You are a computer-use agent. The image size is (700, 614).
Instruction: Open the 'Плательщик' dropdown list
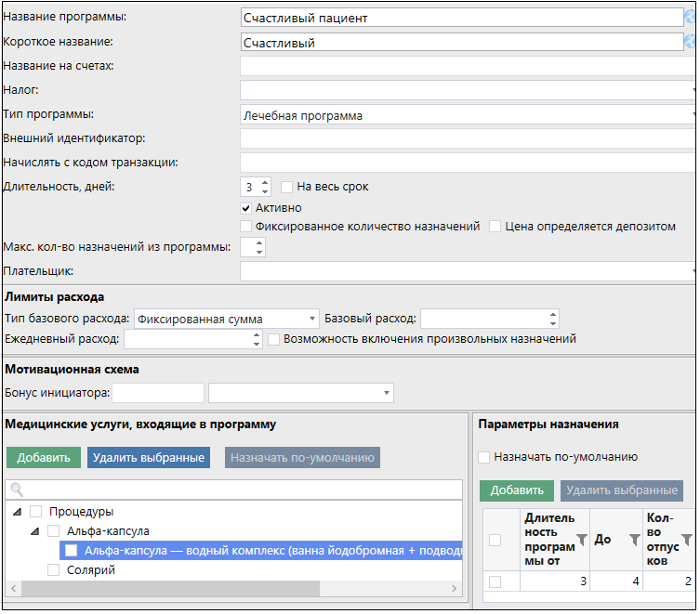(x=693, y=271)
